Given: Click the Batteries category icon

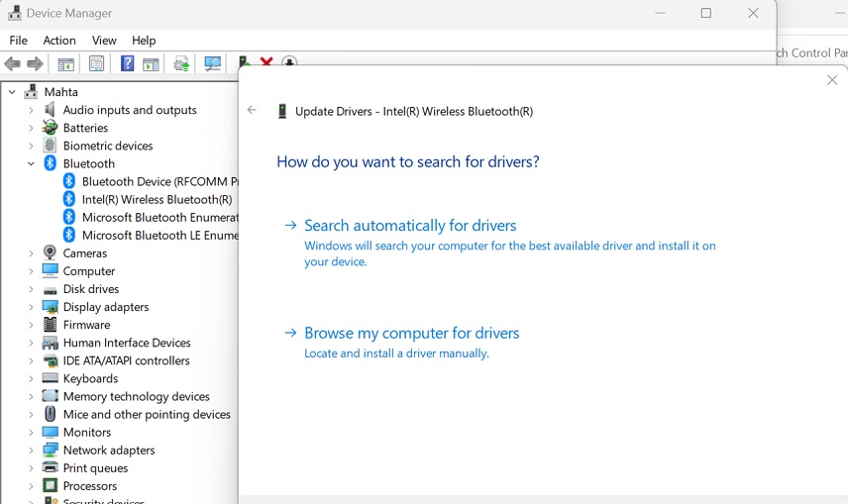Looking at the screenshot, I should (50, 128).
